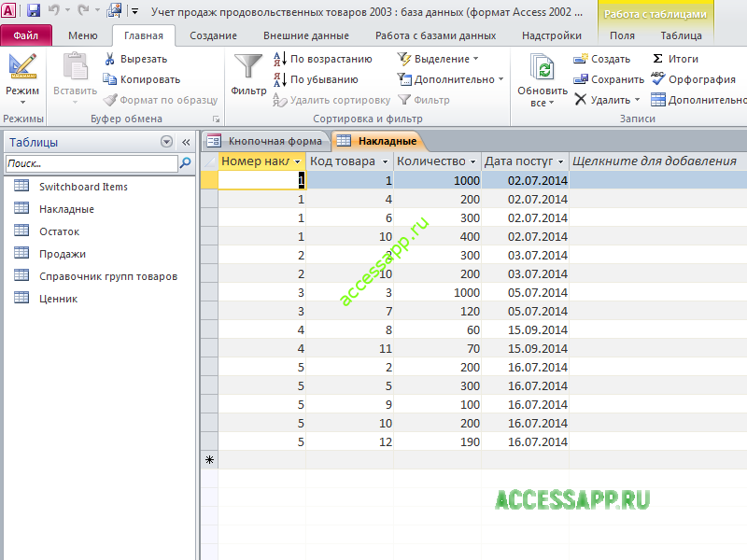Collapse the navigation pane with double chevron
Screen dimensions: 747x560
186,142
